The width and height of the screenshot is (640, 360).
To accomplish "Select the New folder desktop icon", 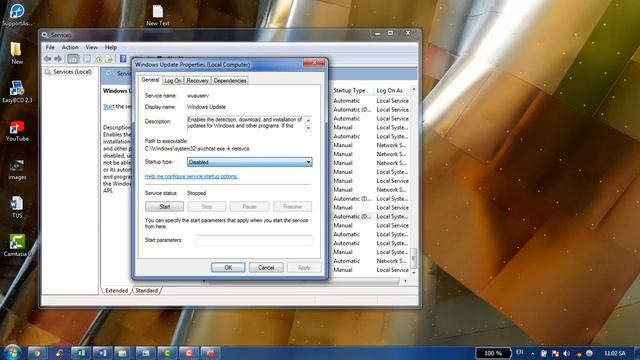I will 17,53.
